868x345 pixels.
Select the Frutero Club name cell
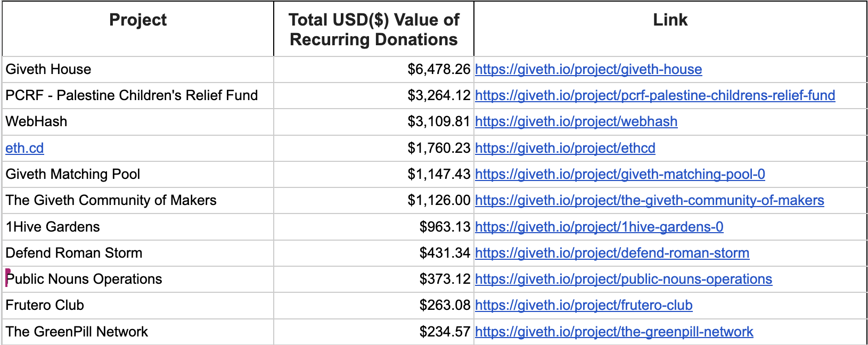[x=138, y=305]
